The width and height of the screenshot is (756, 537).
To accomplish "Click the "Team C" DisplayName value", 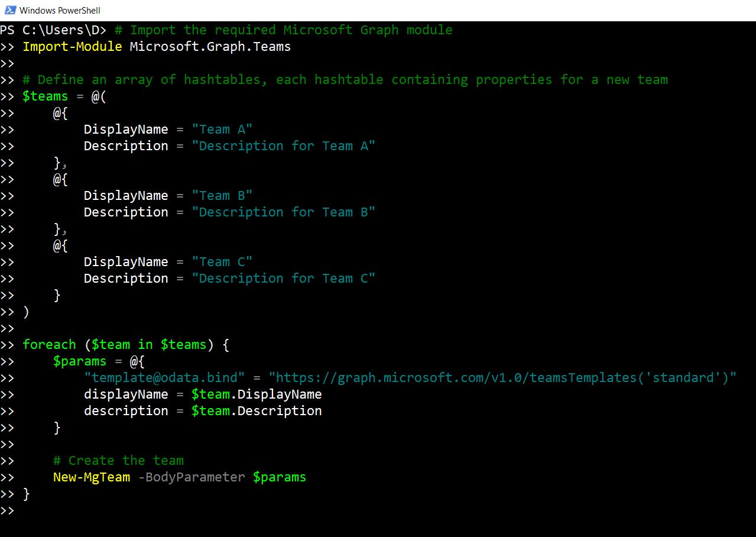I will (x=222, y=261).
